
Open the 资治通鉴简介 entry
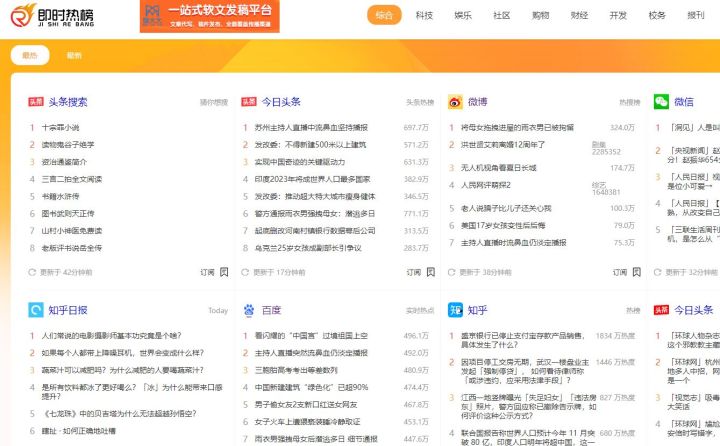click(x=64, y=162)
